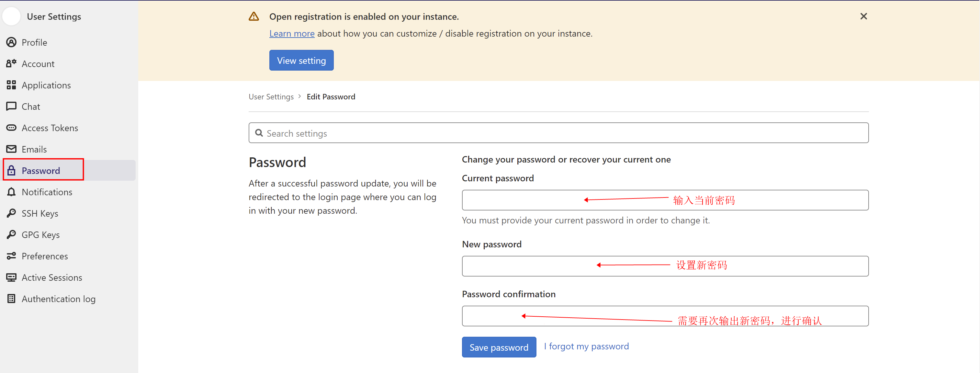Click the Access Tokens icon
This screenshot has width=980, height=373.
pyautogui.click(x=11, y=128)
